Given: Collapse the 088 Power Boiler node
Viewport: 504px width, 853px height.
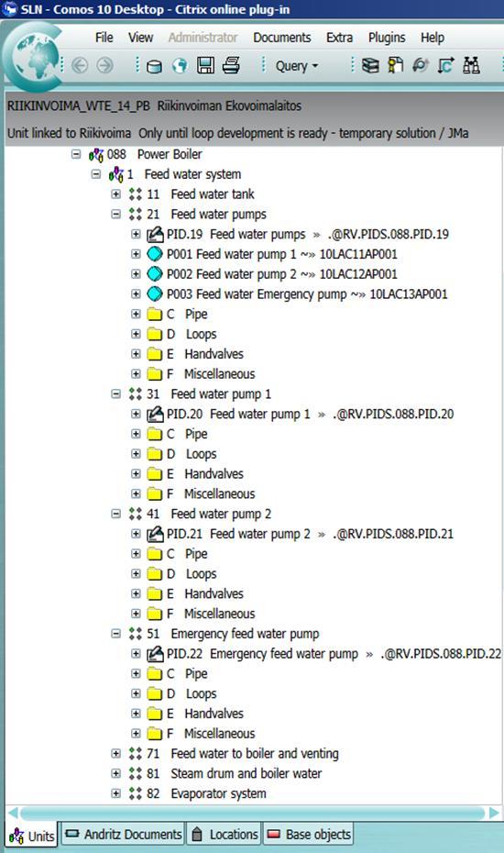Looking at the screenshot, I should coord(76,154).
